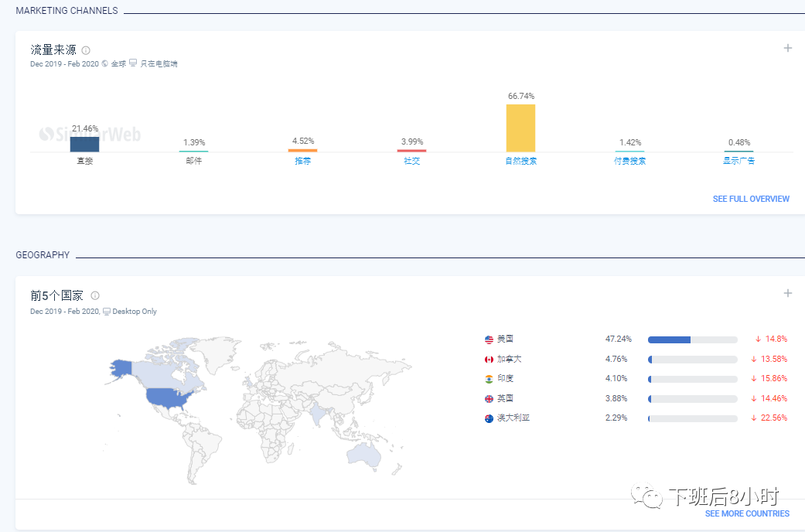Screen dimensions: 805x532
Task: Click the 加拿大 4.76% progress bar
Action: pyautogui.click(x=693, y=360)
